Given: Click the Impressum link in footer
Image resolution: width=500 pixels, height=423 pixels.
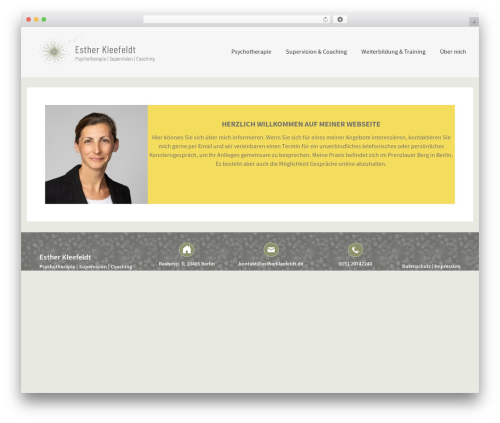Looking at the screenshot, I should click(x=447, y=266).
